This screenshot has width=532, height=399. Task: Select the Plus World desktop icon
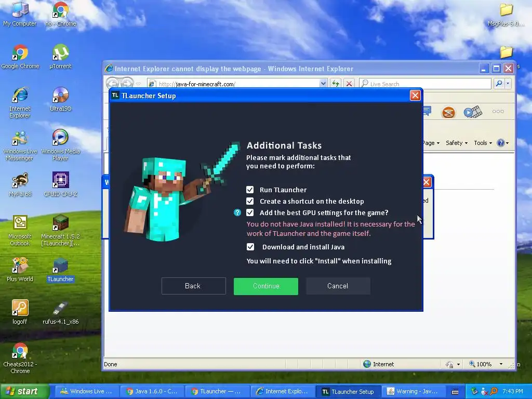(20, 270)
